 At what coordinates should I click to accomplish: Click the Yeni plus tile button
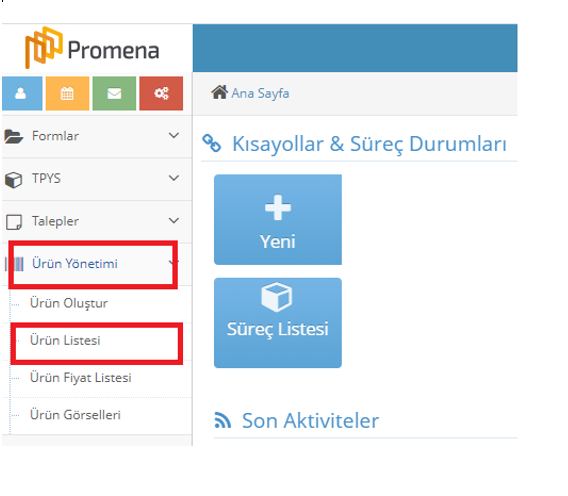[x=278, y=220]
